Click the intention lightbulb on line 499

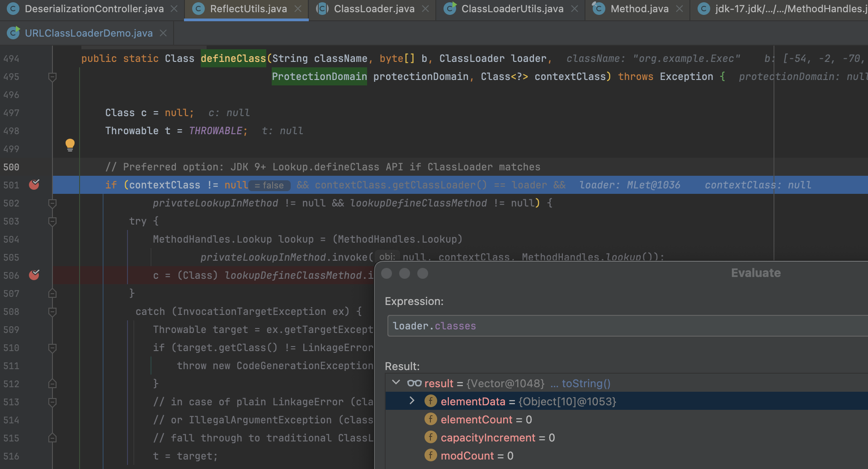pos(70,145)
